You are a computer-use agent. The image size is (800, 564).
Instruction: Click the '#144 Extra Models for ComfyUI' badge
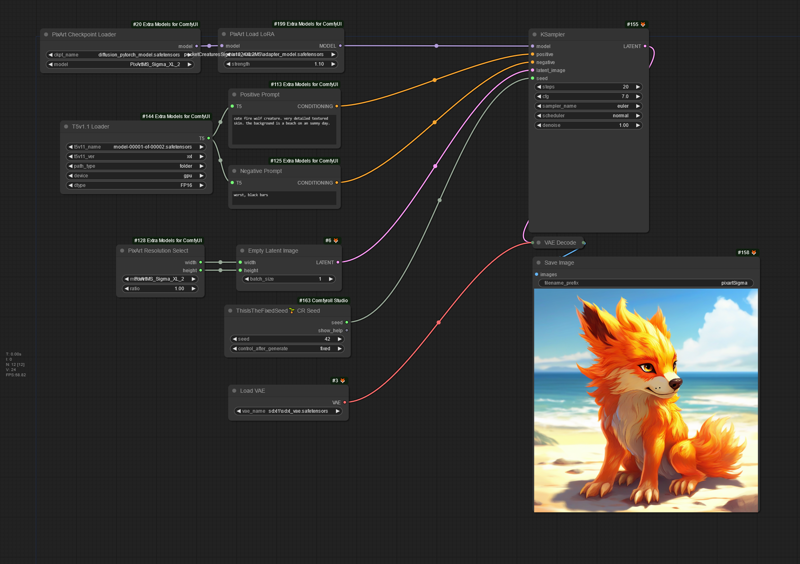[176, 117]
